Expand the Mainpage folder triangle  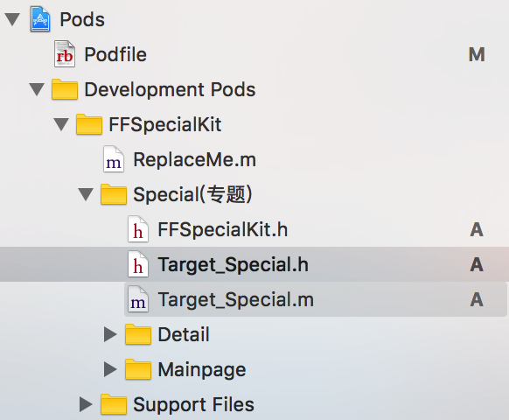(110, 369)
